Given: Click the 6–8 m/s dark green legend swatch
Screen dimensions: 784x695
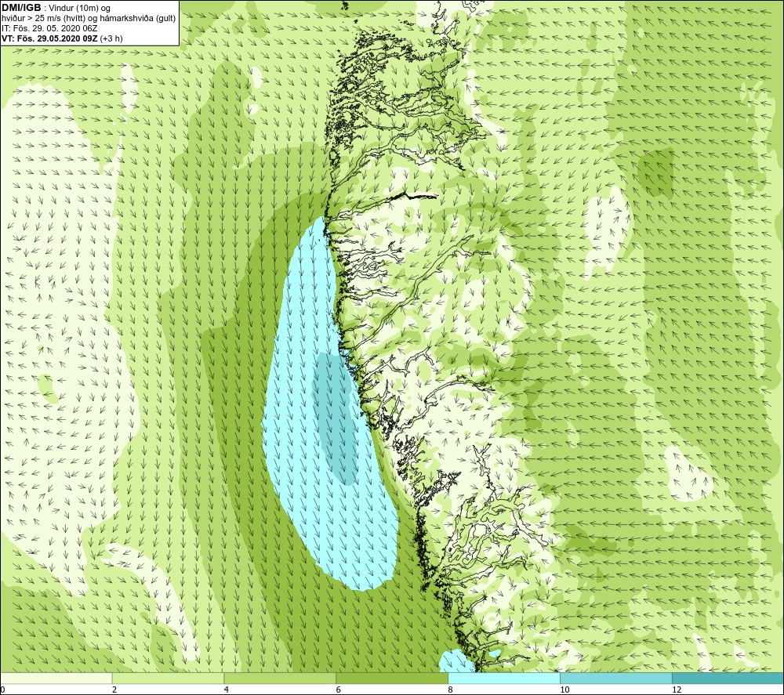Looking at the screenshot, I should click(x=392, y=678).
